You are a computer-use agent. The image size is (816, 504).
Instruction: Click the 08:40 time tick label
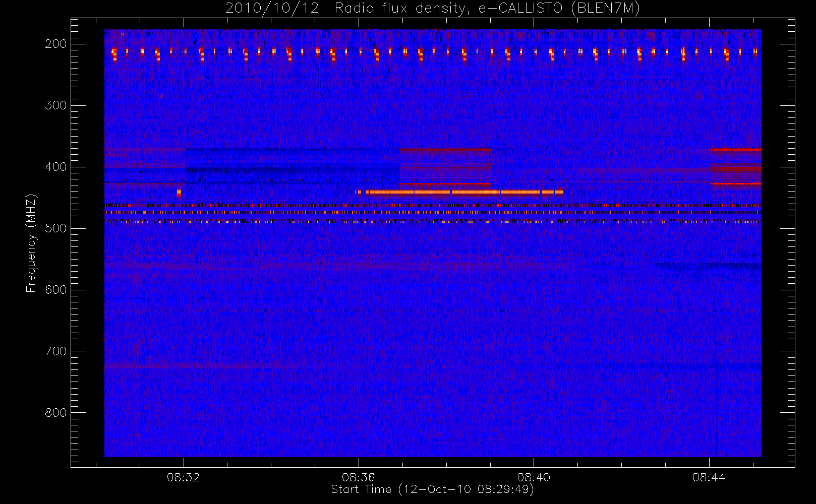tap(534, 477)
